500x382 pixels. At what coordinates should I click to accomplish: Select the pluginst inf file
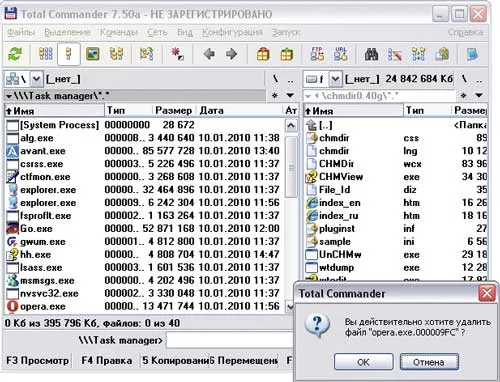tap(396, 229)
